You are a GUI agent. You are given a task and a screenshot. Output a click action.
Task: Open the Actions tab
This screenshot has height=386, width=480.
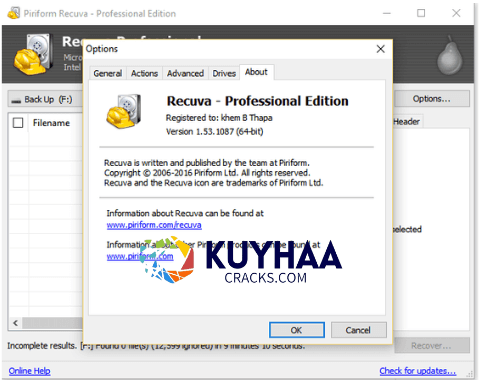click(144, 73)
